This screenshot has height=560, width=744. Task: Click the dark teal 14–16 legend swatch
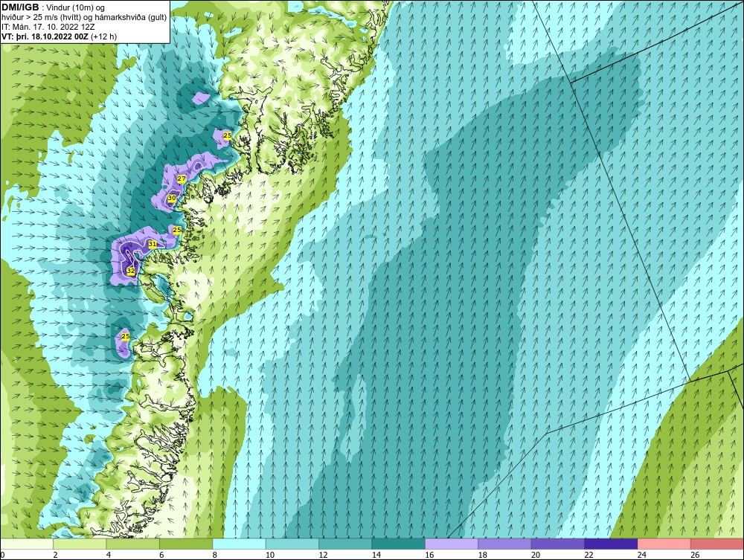click(399, 544)
